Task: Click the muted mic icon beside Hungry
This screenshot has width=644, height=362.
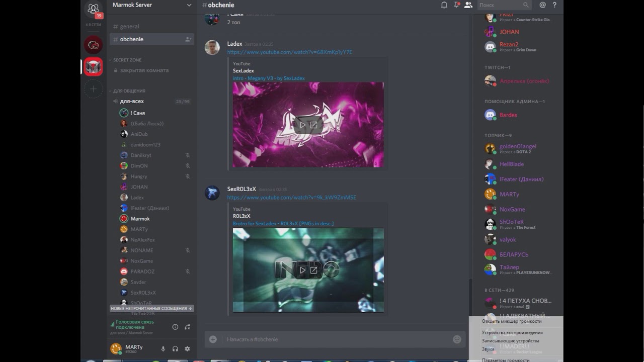Action: [x=188, y=176]
